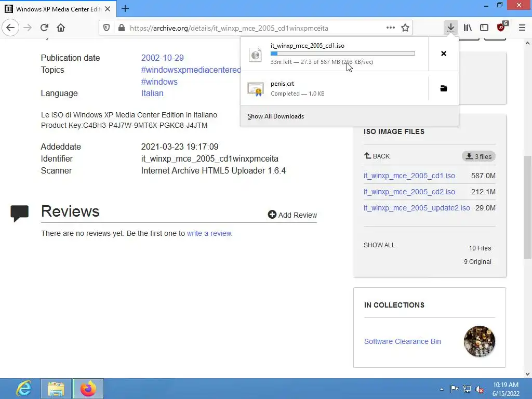Select the penis.crt completed download entry
This screenshot has width=532, height=399.
tap(334, 88)
